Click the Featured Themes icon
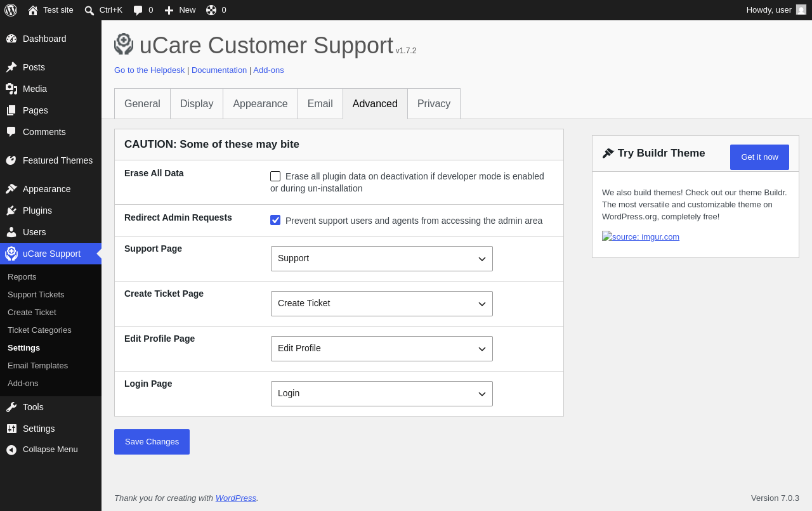812x511 pixels. click(x=11, y=160)
